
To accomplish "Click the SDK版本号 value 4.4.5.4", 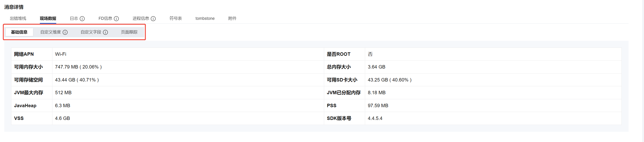I will (375, 118).
